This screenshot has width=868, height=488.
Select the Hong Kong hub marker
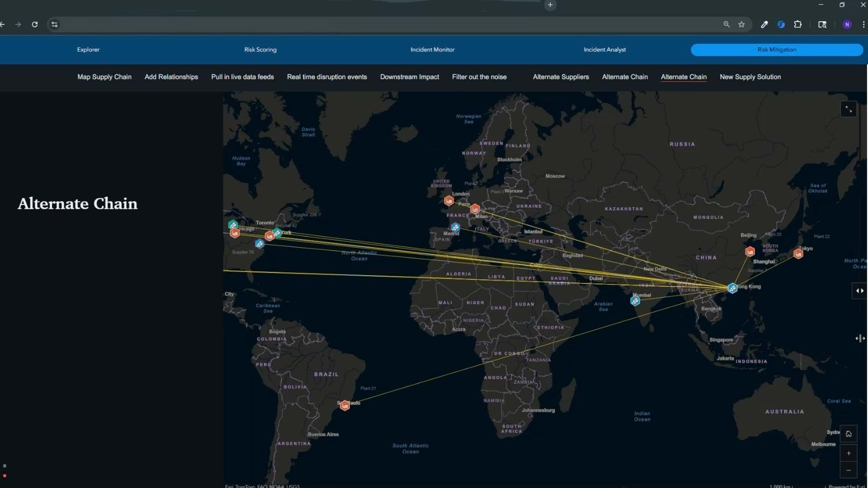pos(731,288)
